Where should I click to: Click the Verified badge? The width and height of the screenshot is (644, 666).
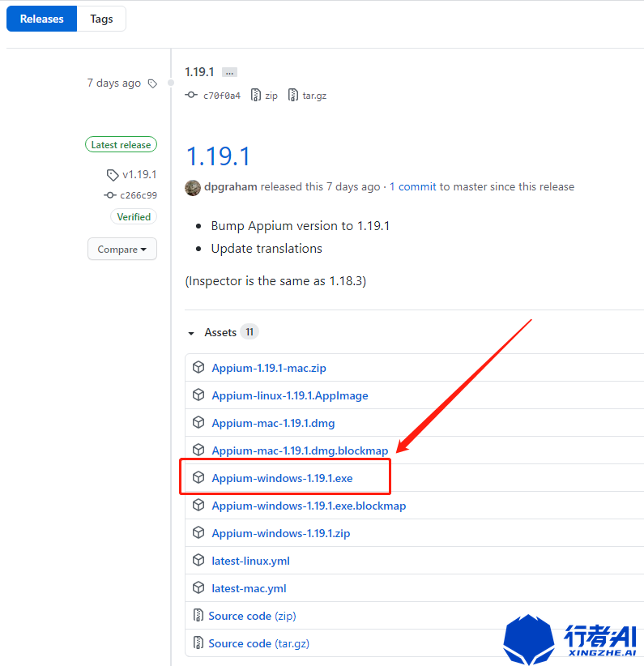click(x=134, y=217)
